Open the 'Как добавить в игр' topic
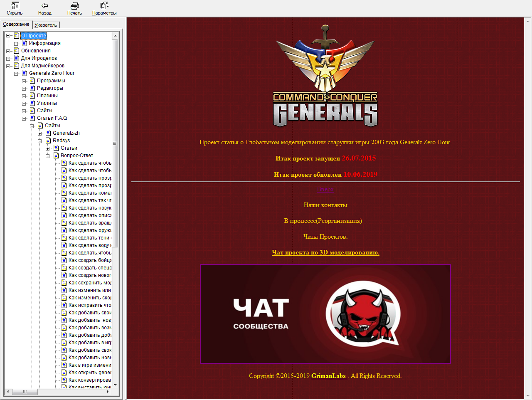532x400 pixels. point(90,343)
